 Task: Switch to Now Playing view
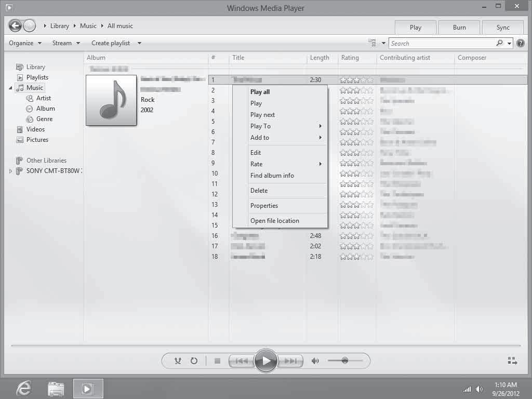pos(512,361)
